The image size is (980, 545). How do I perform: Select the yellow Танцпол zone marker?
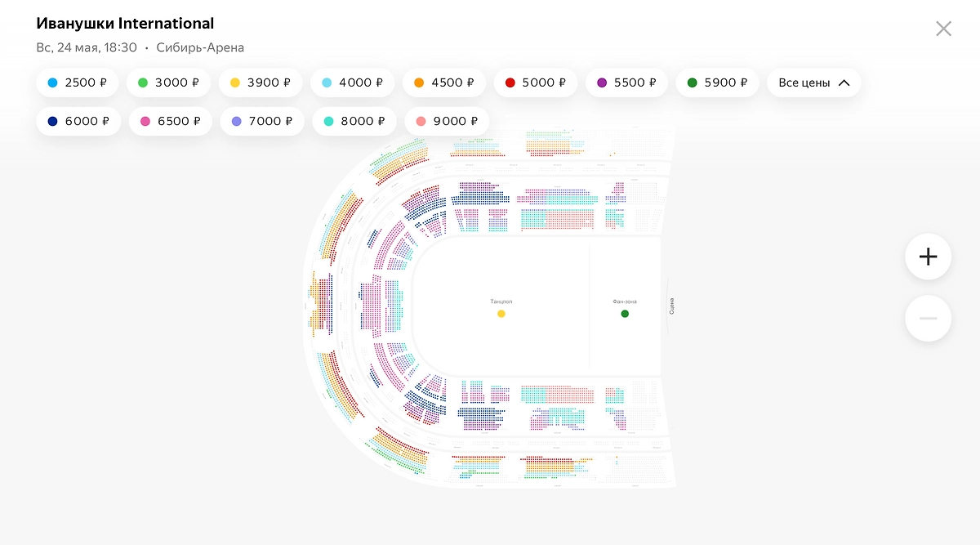501,314
